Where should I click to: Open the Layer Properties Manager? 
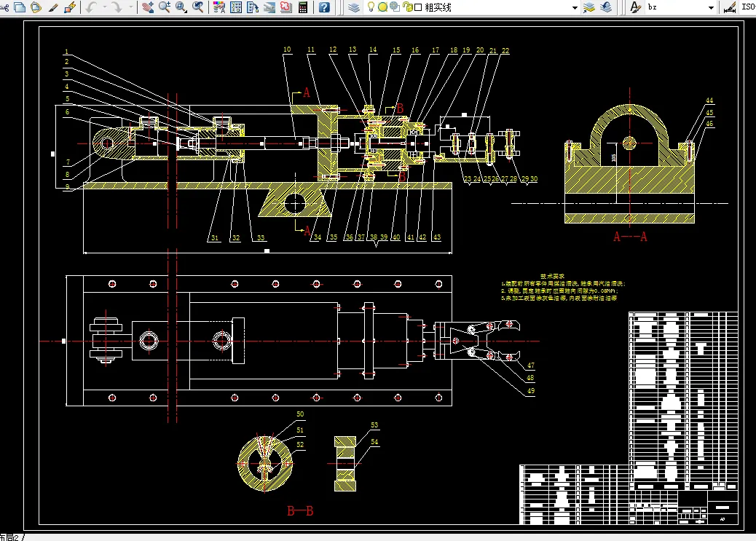[x=354, y=7]
